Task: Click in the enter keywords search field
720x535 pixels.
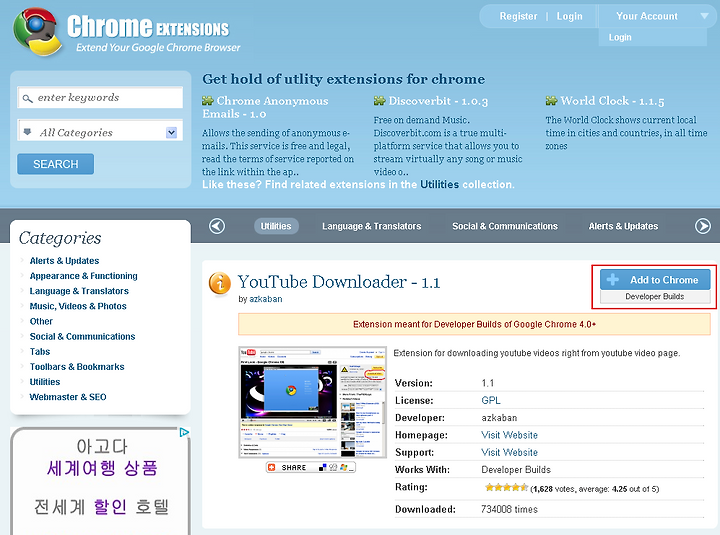Action: [x=100, y=97]
